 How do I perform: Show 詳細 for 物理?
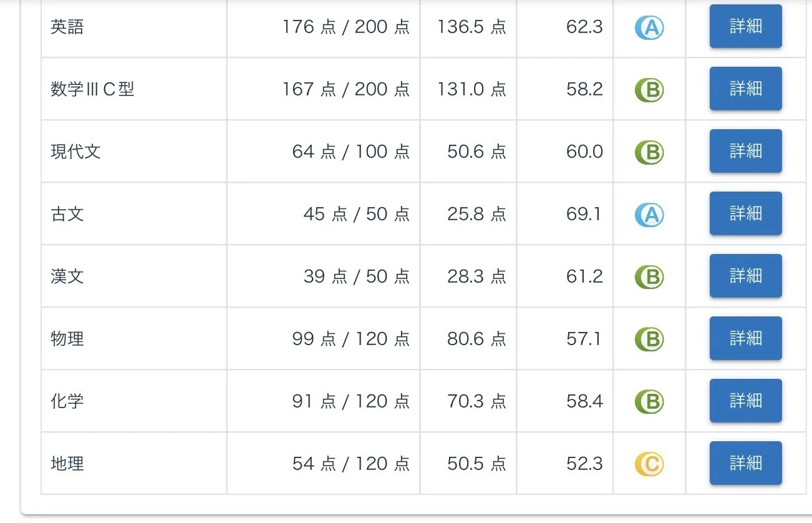tap(746, 338)
